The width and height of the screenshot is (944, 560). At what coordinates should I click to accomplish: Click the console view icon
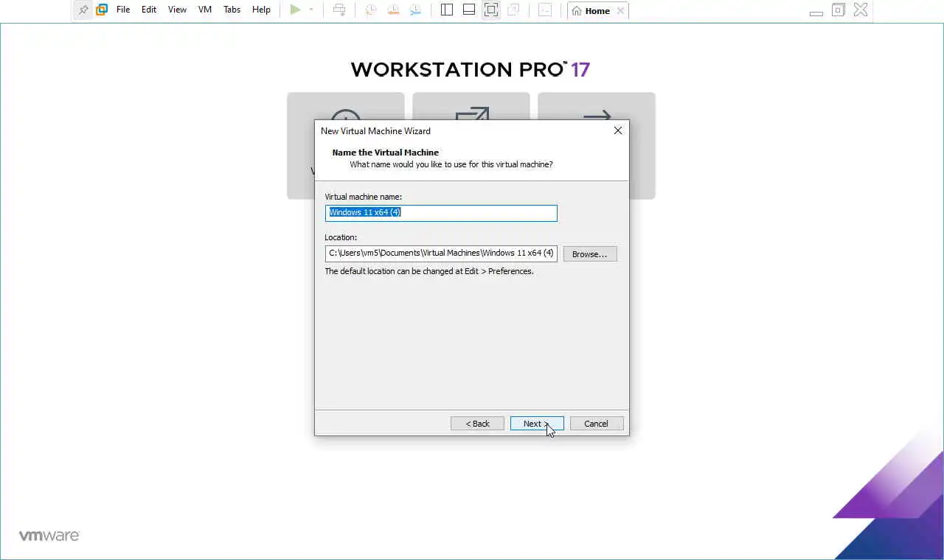[544, 10]
